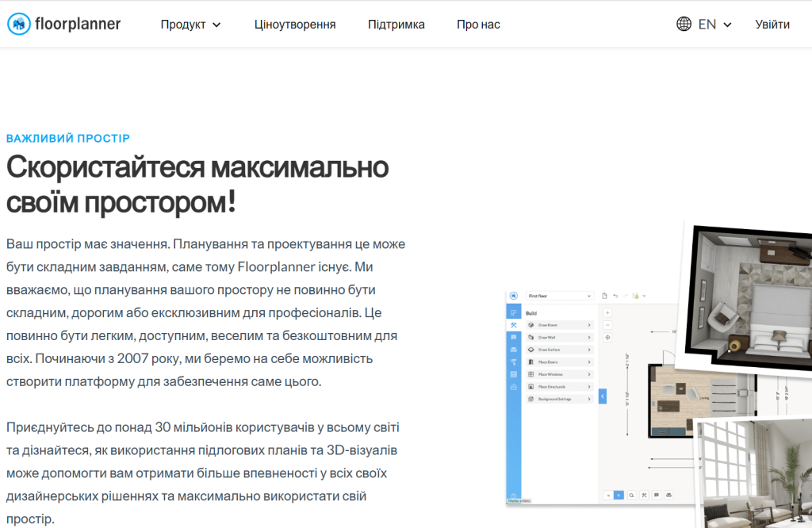Toggle the m unit button in preview
This screenshot has width=812, height=528.
click(608, 495)
